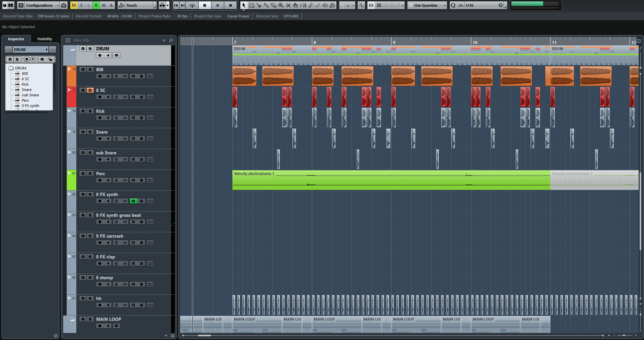The height and width of the screenshot is (340, 644).
Task: Open the window layout setup icon
Action: pos(11,5)
